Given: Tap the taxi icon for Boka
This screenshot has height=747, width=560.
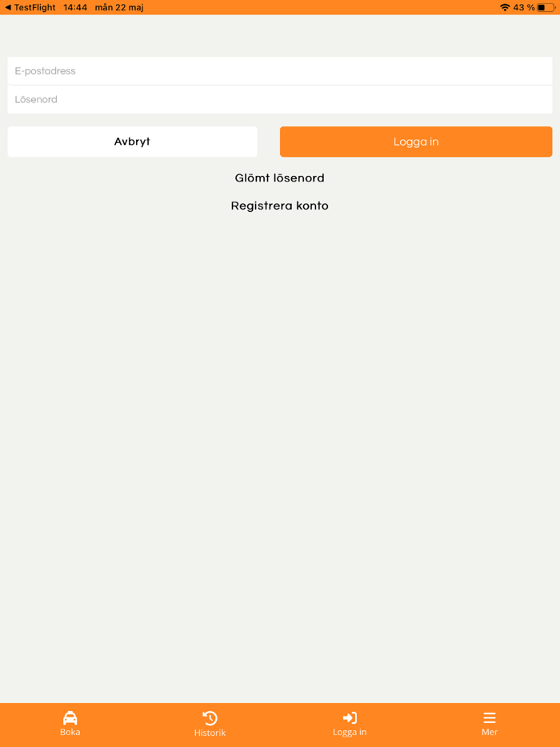Looking at the screenshot, I should (x=70, y=718).
